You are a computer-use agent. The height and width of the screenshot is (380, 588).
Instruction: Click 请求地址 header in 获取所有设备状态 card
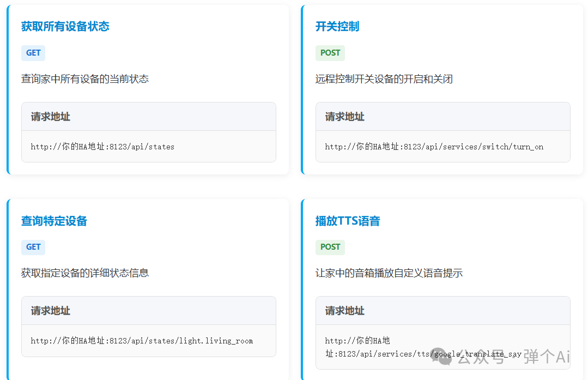pyautogui.click(x=50, y=117)
